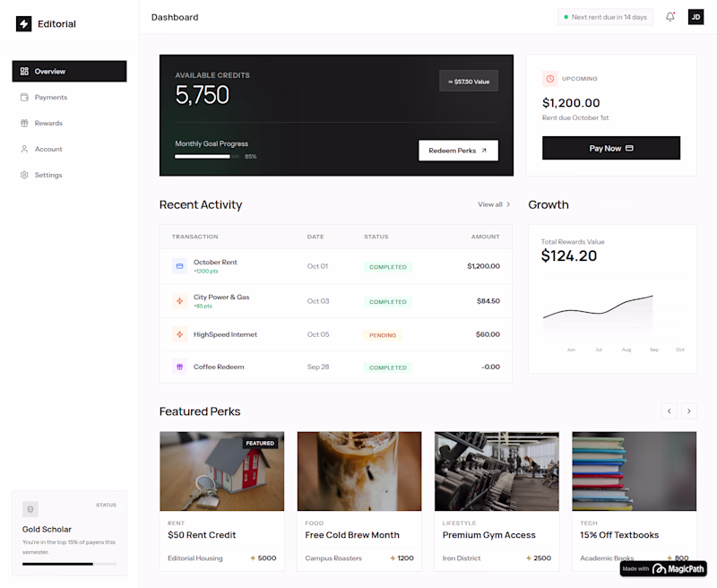Click the points bolt icon beside 5000
Viewport: 717px width, 588px height.
point(253,558)
